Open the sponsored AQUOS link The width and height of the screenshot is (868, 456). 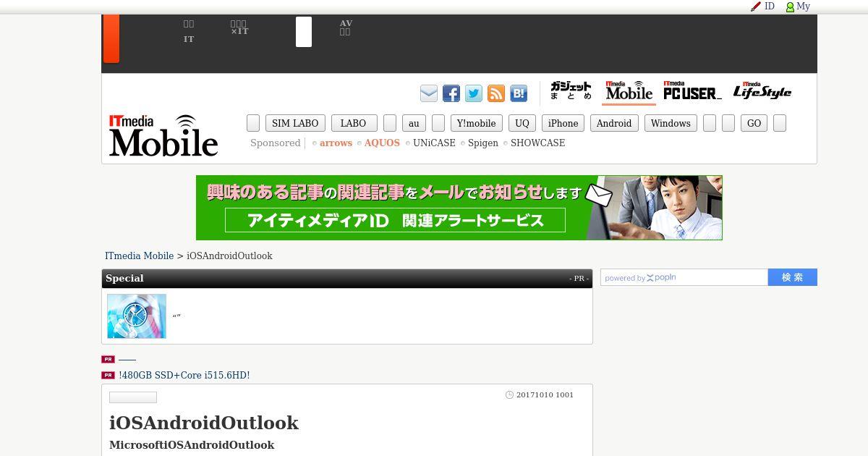tap(382, 143)
